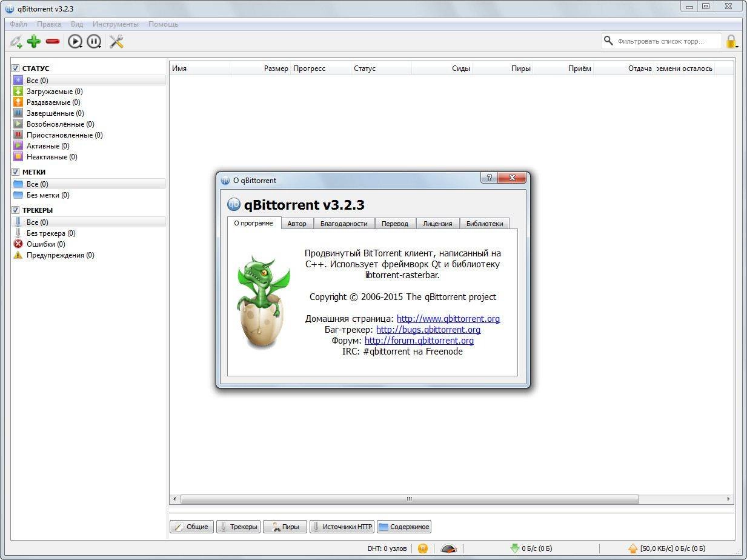Click the Источники HTTP button

pyautogui.click(x=342, y=527)
